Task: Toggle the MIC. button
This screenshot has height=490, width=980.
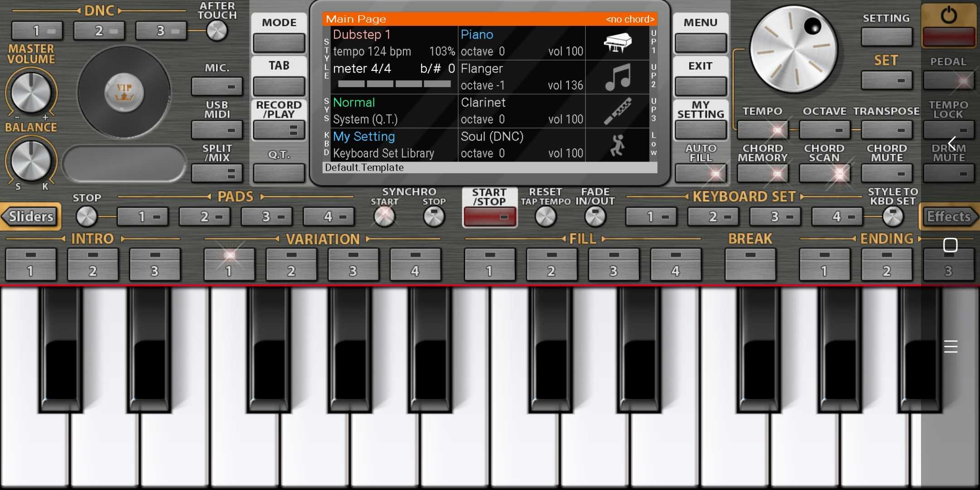Action: pos(217,86)
